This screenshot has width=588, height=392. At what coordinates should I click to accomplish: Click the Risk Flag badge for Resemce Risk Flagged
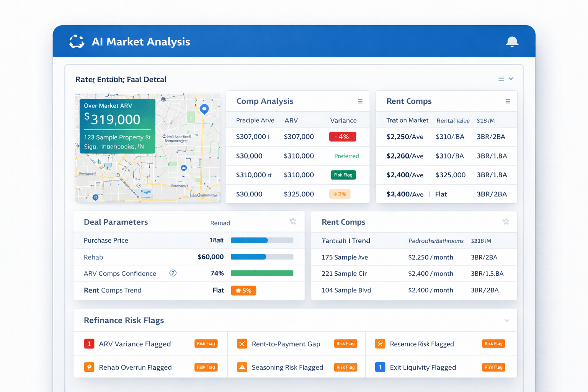[x=493, y=344]
